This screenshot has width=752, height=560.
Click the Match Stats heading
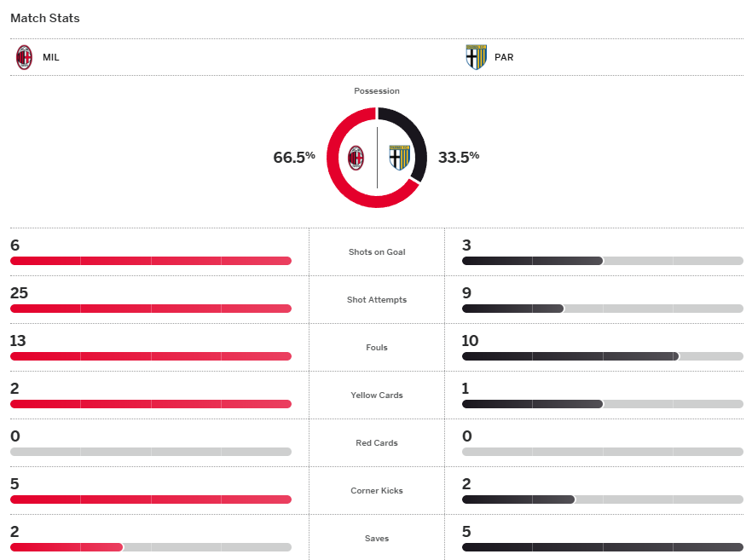pos(45,18)
